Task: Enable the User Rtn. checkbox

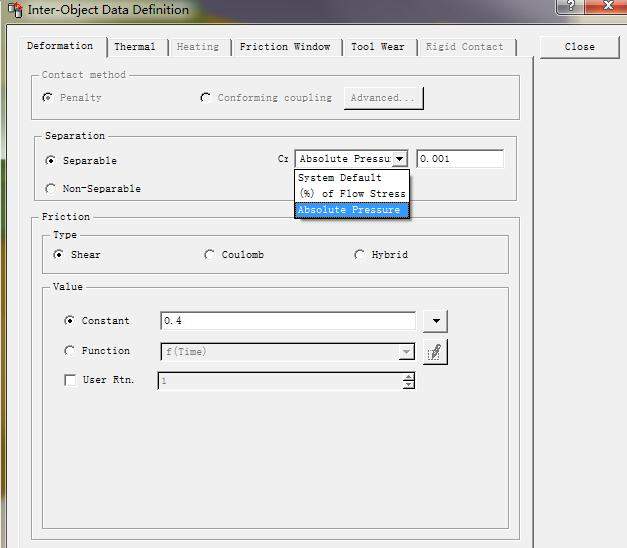Action: point(70,380)
